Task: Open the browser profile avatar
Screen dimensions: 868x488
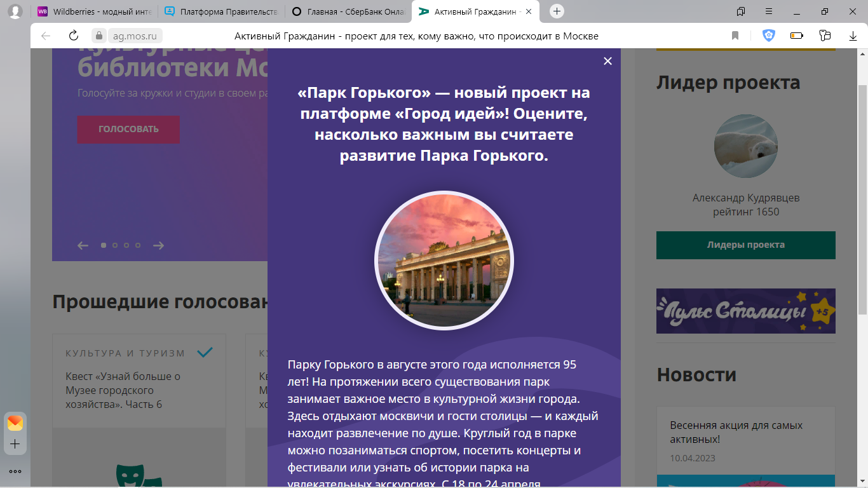Action: click(x=15, y=11)
